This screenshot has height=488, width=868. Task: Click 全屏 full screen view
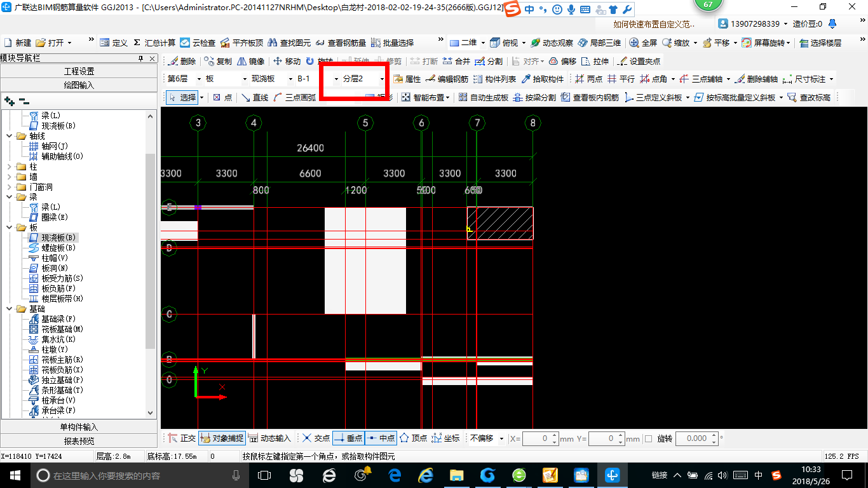pos(643,43)
